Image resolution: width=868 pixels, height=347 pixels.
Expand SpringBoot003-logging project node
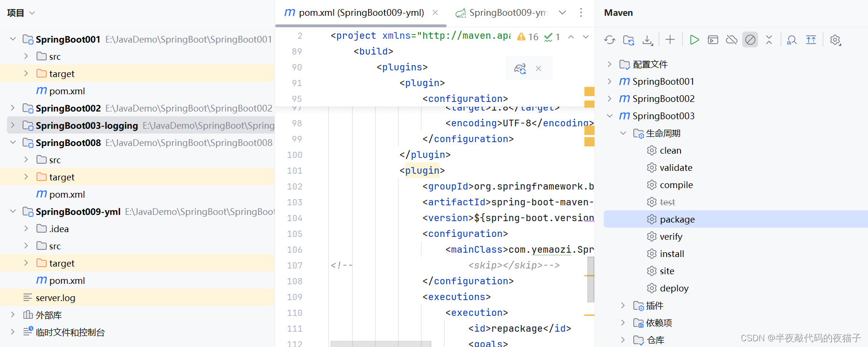tap(13, 125)
